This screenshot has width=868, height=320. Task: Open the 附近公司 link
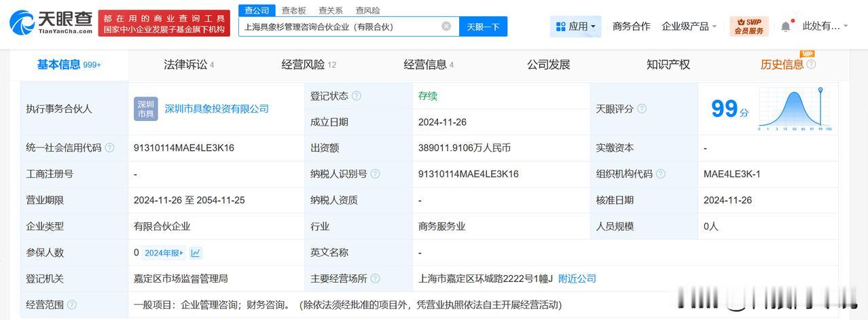[x=577, y=279]
